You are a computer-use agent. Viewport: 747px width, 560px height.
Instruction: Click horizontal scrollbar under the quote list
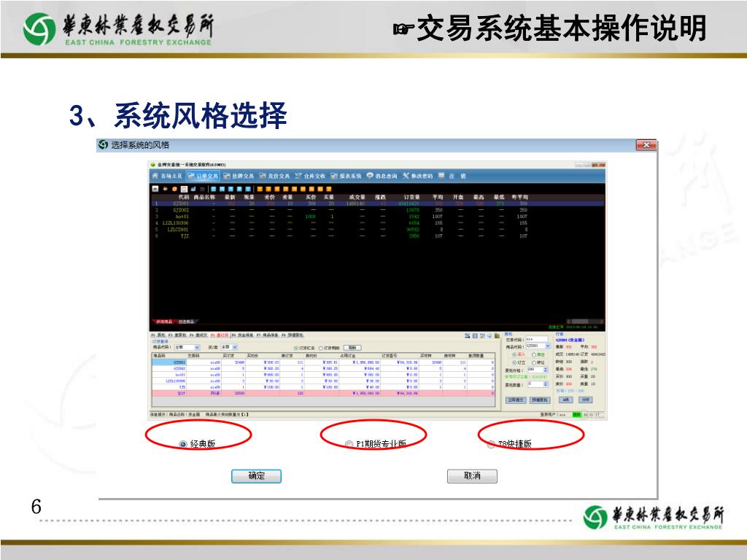[x=585, y=322]
